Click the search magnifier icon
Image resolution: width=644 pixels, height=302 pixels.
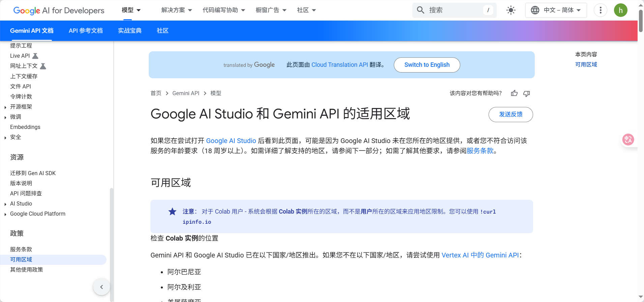[420, 10]
